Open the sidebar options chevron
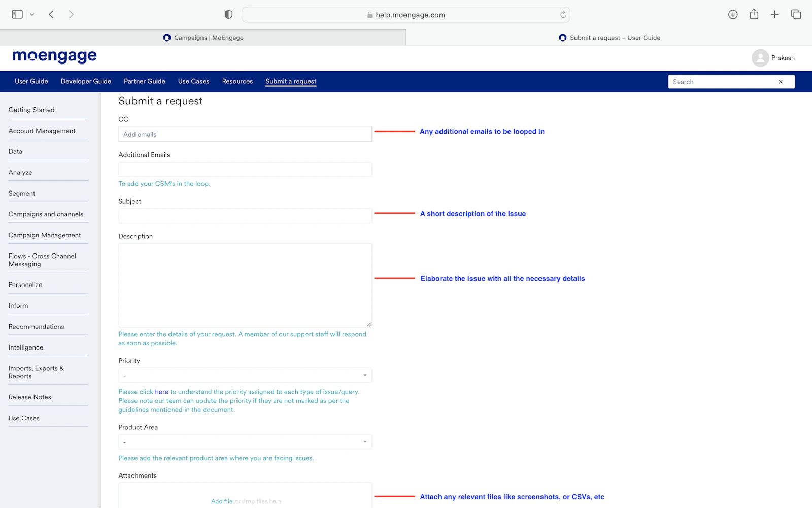 (32, 15)
